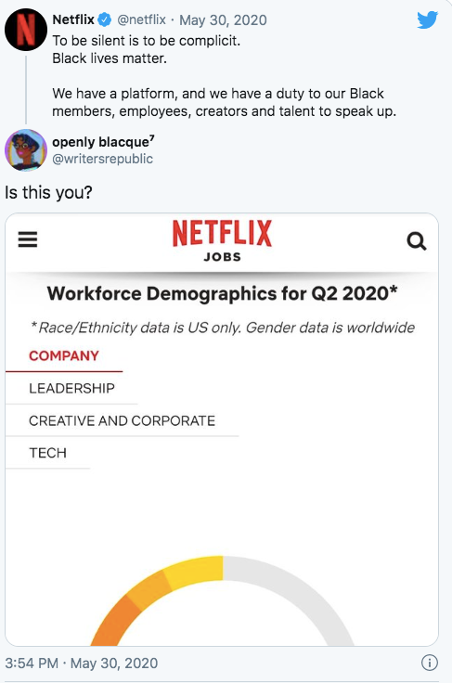Click the yellow segment of the demographics chart
Screen dimensions: 452x684
click(195, 571)
